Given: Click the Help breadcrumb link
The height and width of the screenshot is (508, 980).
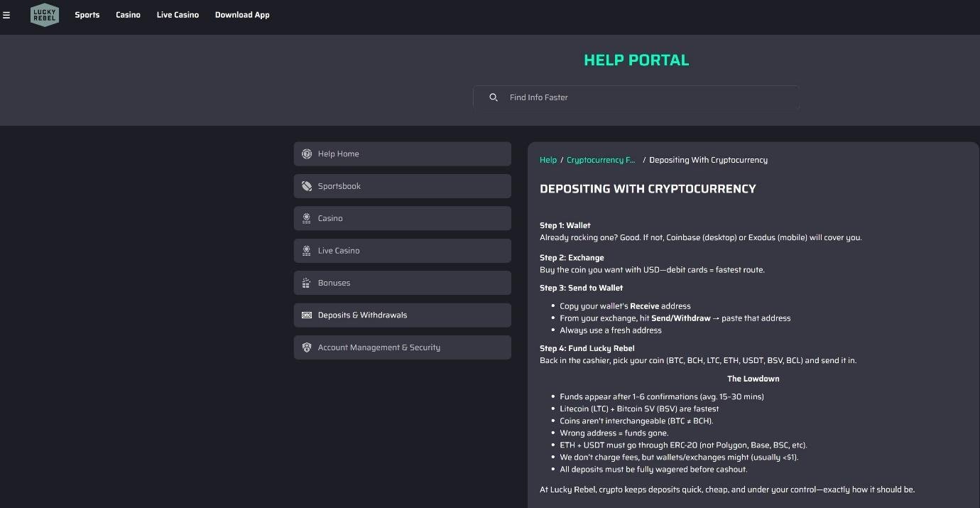Looking at the screenshot, I should [548, 160].
